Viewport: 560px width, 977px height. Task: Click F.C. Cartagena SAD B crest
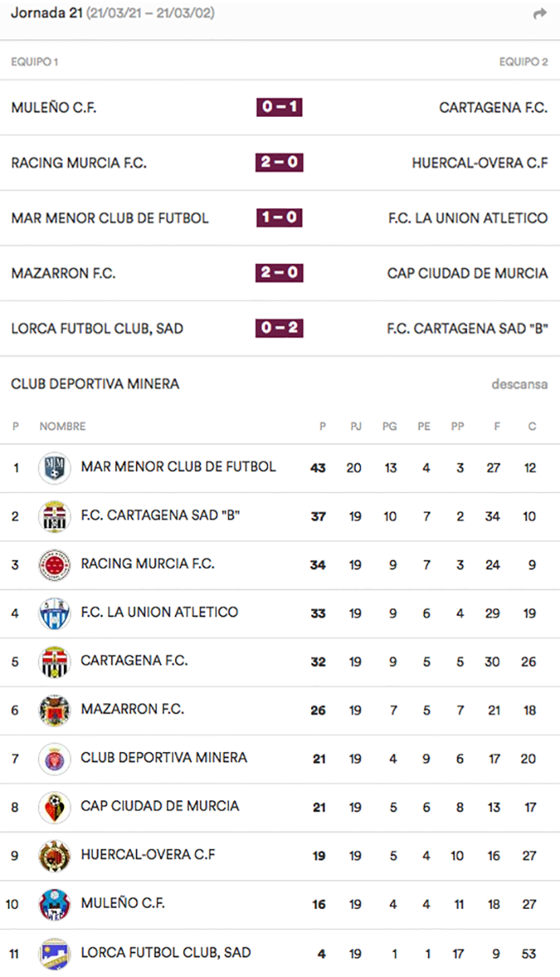click(54, 517)
